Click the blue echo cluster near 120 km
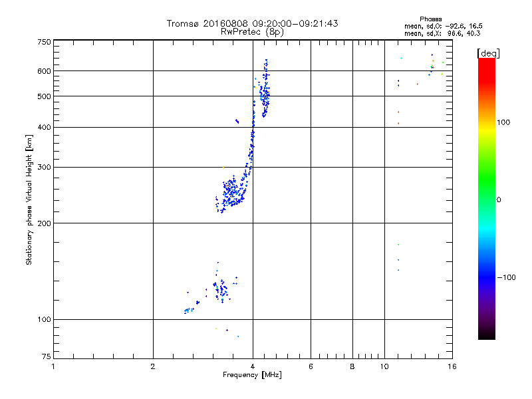 click(x=221, y=290)
